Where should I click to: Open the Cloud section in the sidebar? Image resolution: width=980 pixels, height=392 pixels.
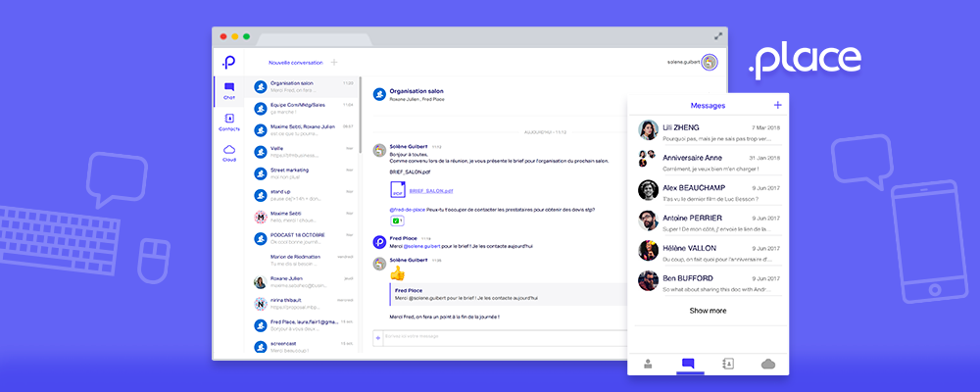pos(228,153)
